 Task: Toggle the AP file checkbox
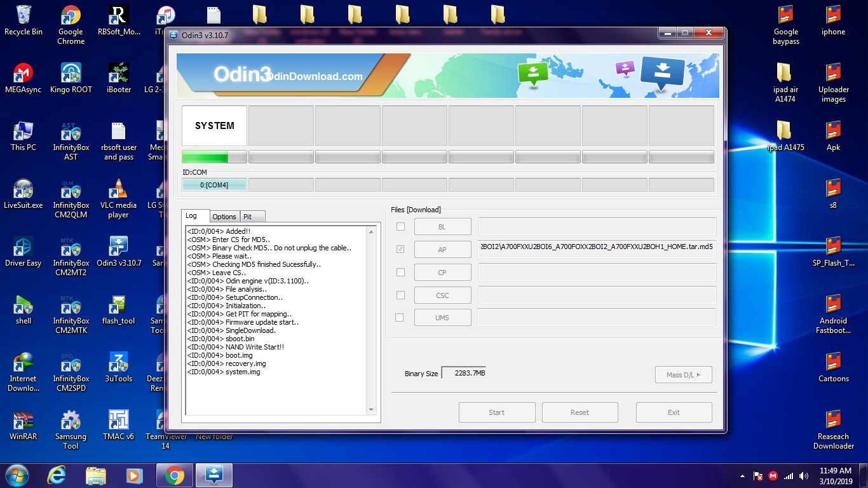(x=400, y=250)
